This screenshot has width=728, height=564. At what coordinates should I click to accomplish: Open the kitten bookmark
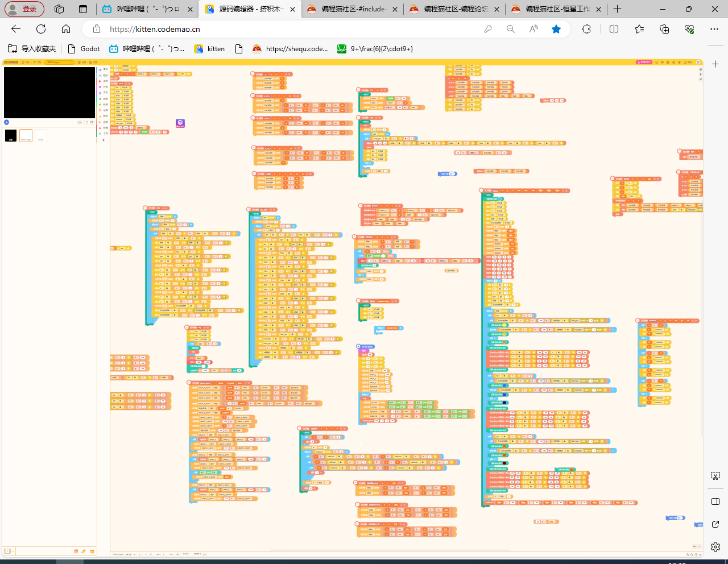(209, 49)
